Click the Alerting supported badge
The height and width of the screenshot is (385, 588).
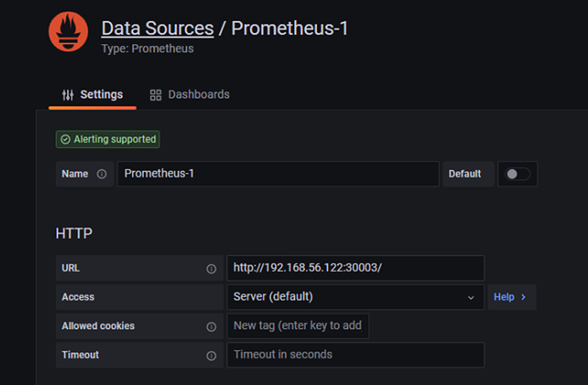coord(108,139)
